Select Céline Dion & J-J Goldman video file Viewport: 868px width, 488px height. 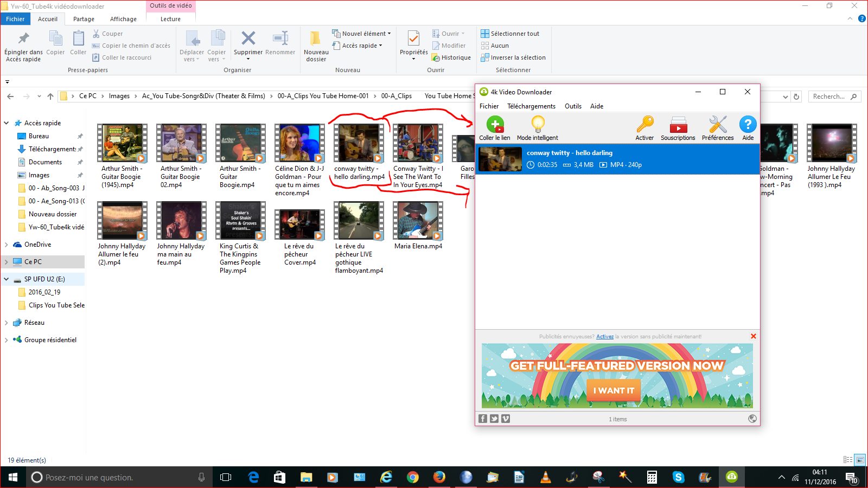pyautogui.click(x=299, y=160)
